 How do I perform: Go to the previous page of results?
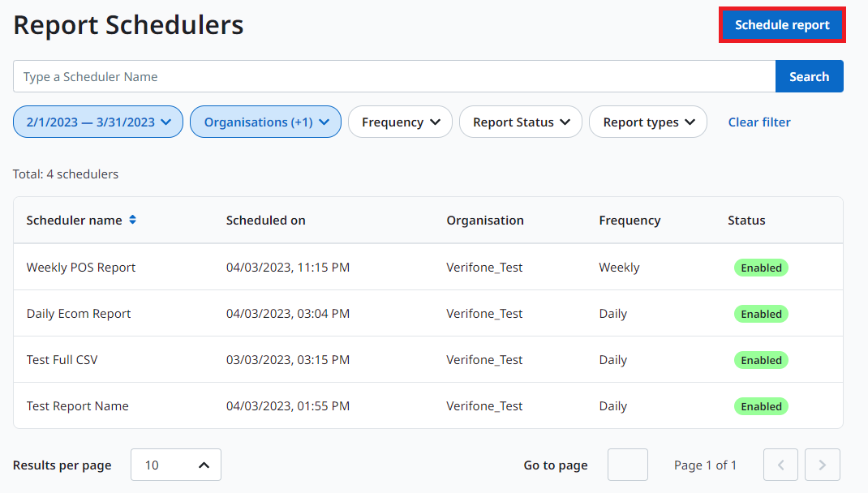point(780,465)
